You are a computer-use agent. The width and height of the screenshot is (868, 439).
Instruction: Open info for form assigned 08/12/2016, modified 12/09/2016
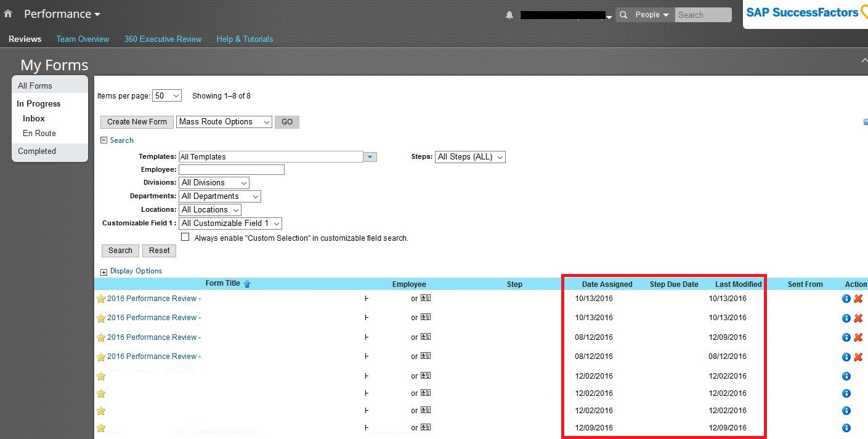(x=846, y=337)
